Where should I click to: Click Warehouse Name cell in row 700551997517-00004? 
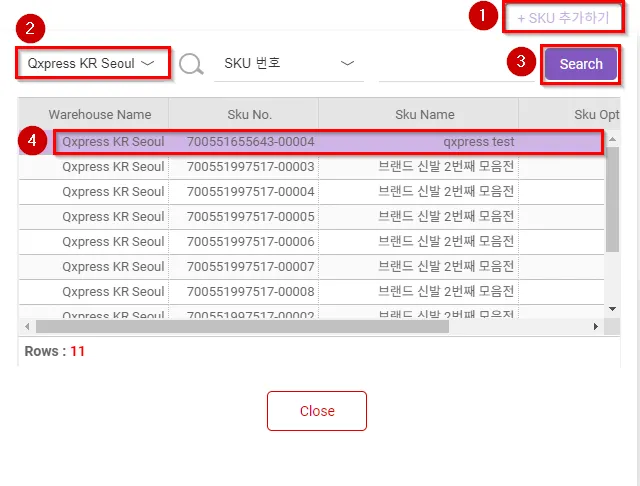93,191
